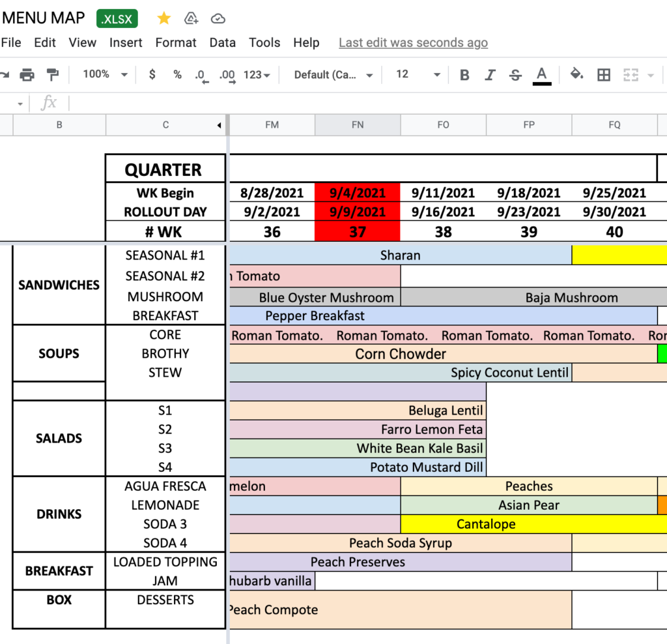This screenshot has height=644, width=667.
Task: Select the Asian Pear lemonade cell
Action: coord(529,505)
